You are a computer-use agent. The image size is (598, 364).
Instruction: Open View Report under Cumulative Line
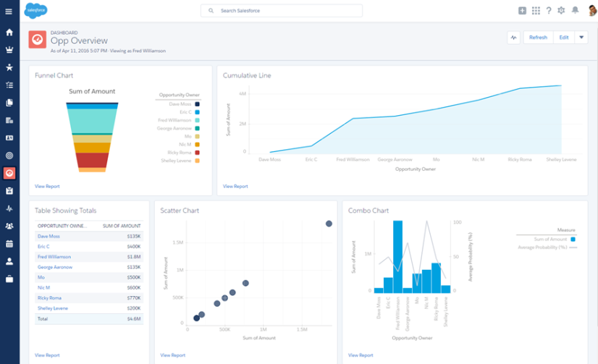pyautogui.click(x=235, y=187)
